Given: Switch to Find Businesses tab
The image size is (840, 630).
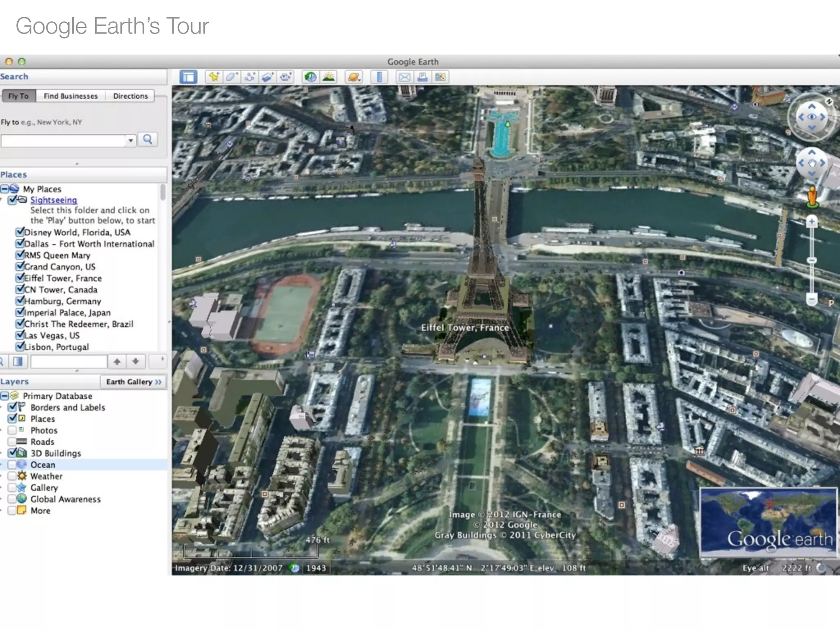Looking at the screenshot, I should (x=71, y=96).
